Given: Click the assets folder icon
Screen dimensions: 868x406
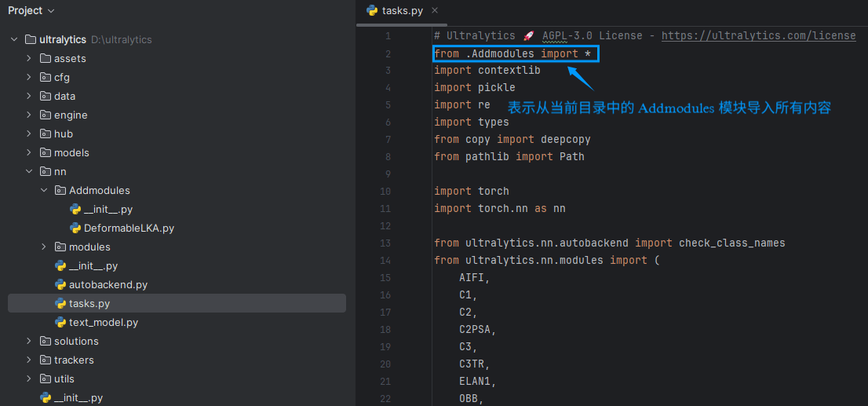Looking at the screenshot, I should point(46,59).
